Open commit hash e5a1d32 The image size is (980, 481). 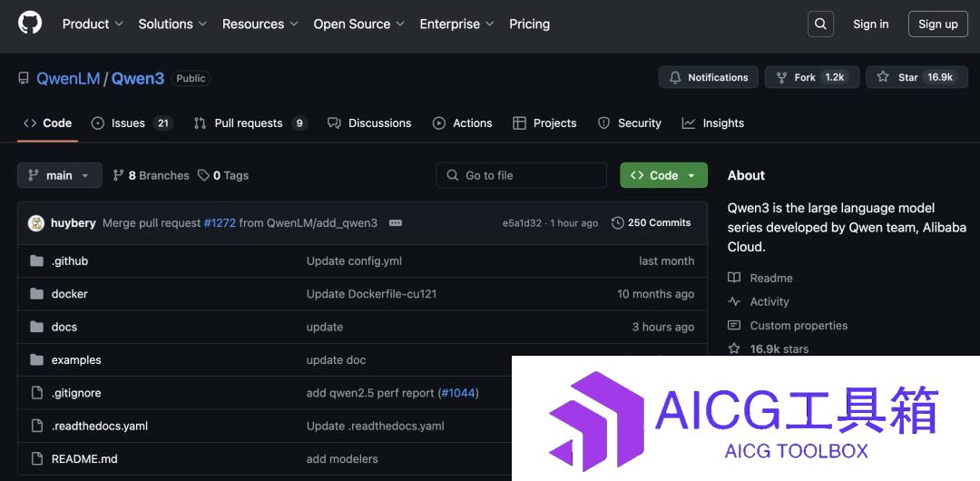pos(522,223)
